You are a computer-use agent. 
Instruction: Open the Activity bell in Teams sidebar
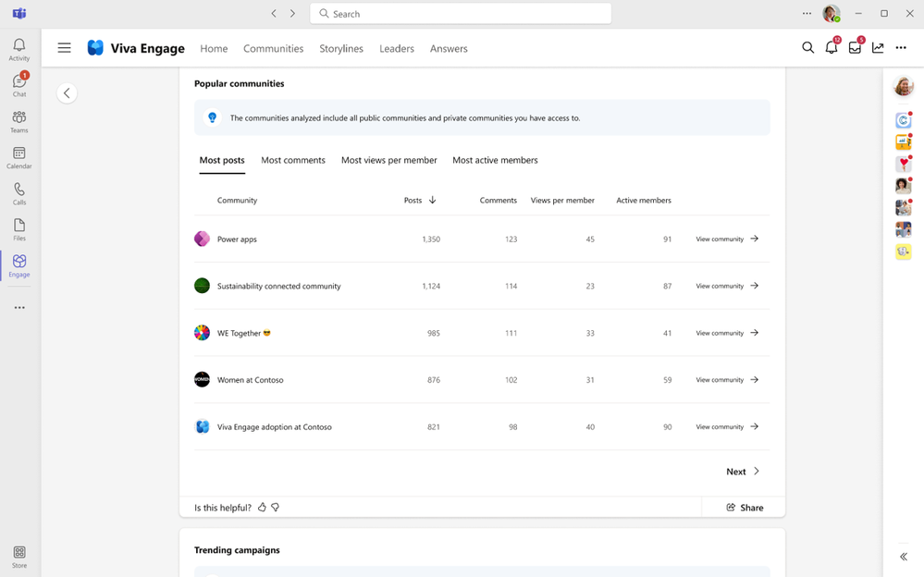tap(18, 50)
